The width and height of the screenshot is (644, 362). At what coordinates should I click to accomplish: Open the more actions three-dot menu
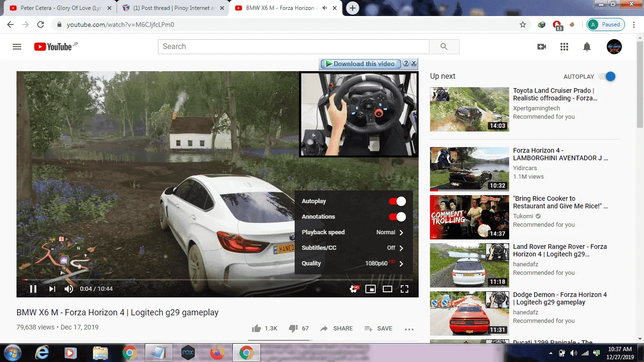(x=409, y=329)
